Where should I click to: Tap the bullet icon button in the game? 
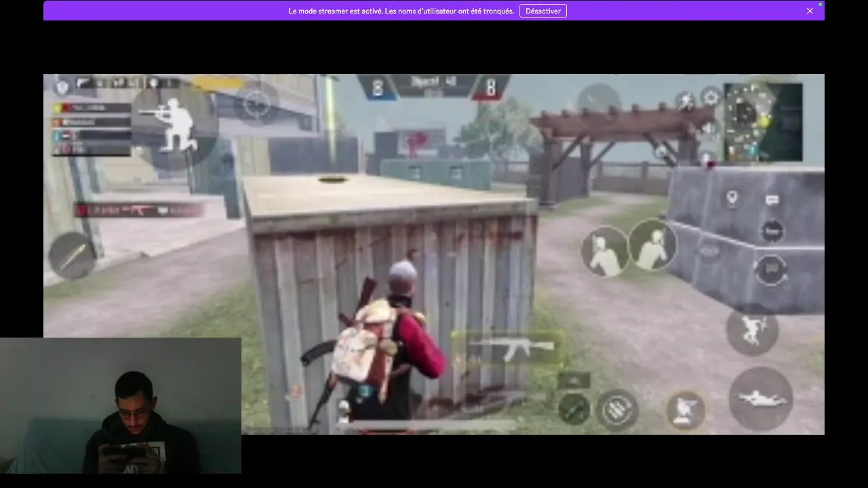[x=72, y=256]
